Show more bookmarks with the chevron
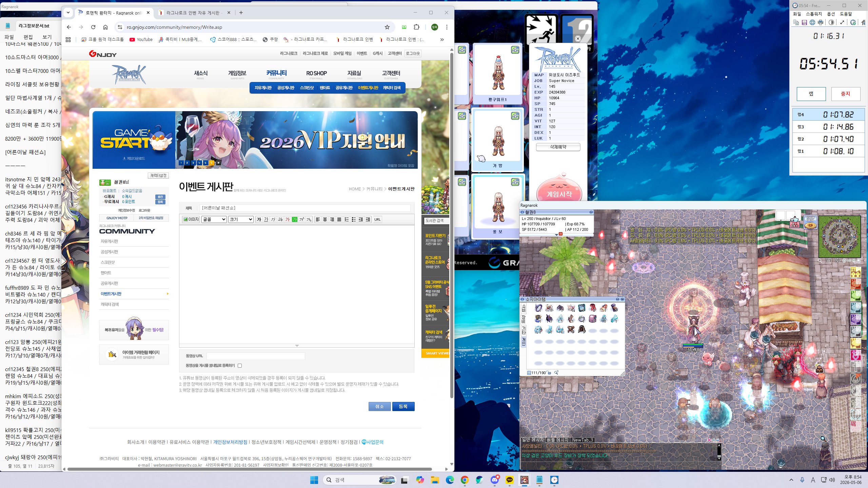Image resolution: width=868 pixels, height=488 pixels. tap(442, 40)
